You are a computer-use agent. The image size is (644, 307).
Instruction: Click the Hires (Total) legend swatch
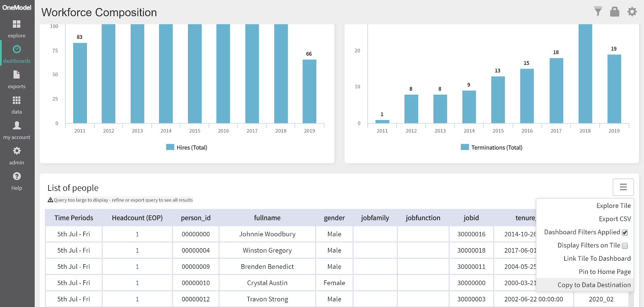(x=170, y=147)
